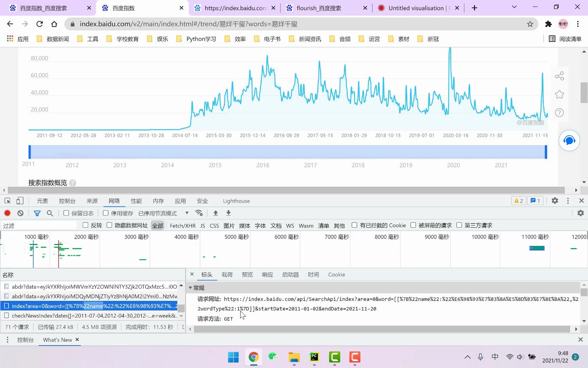
Task: Click the 过滤 filter input field
Action: click(x=39, y=226)
